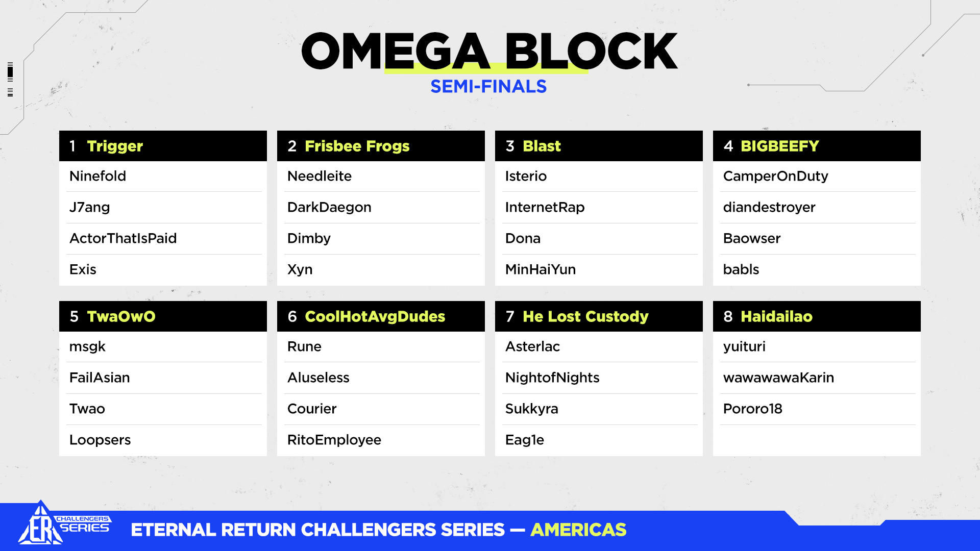Viewport: 980px width, 551px height.
Task: Click player name Ninefold
Action: click(x=98, y=176)
